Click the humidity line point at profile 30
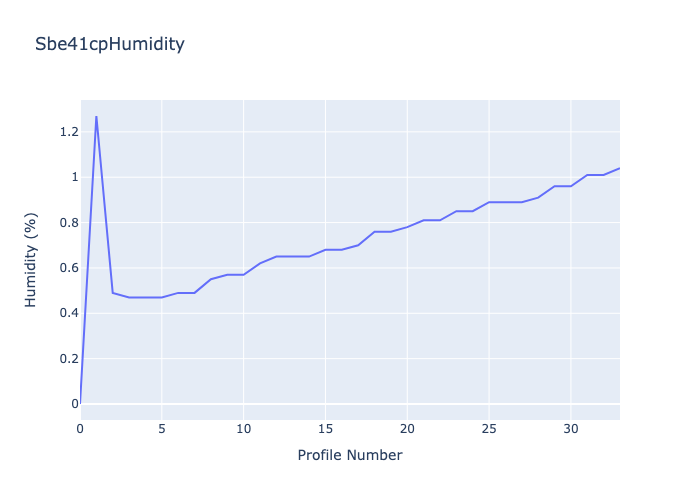 pyautogui.click(x=570, y=186)
